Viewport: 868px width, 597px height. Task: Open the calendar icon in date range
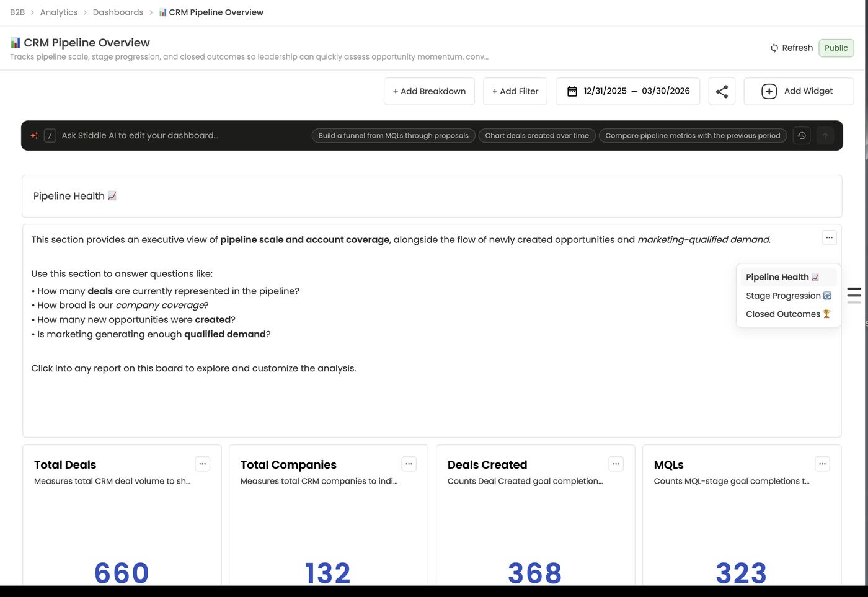pyautogui.click(x=572, y=91)
